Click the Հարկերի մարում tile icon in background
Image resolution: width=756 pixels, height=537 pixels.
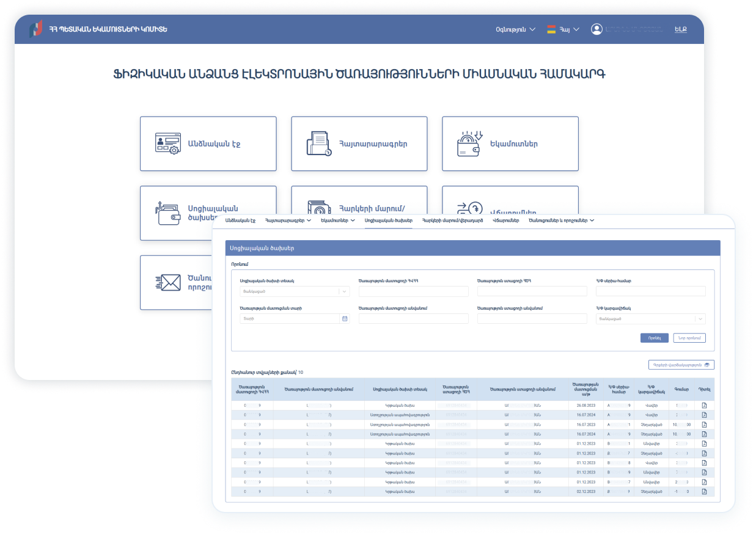[319, 206]
